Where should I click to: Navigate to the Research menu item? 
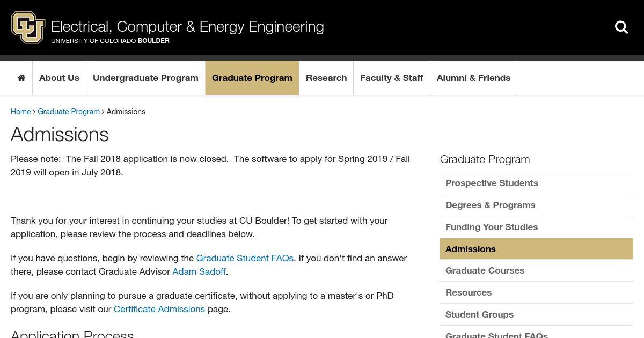[x=326, y=78]
